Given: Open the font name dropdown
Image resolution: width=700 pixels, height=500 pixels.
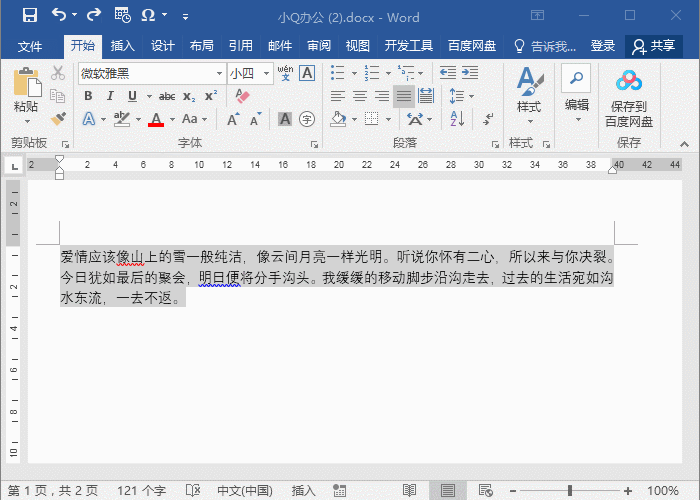Looking at the screenshot, I should (x=219, y=73).
